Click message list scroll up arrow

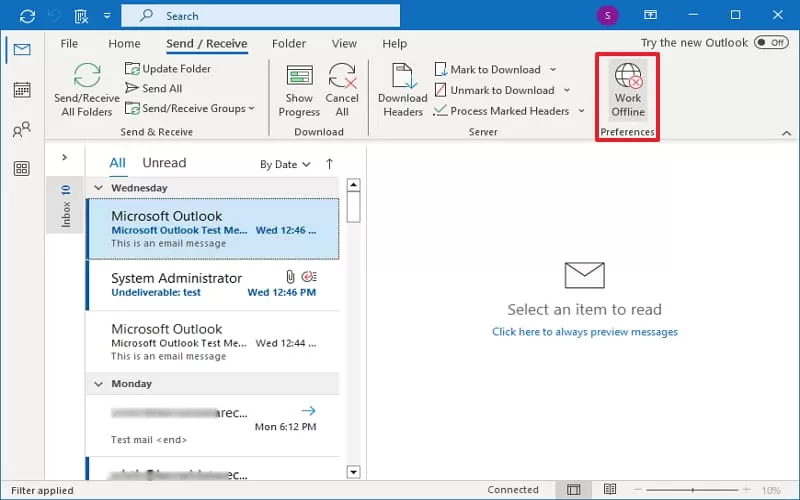[353, 184]
